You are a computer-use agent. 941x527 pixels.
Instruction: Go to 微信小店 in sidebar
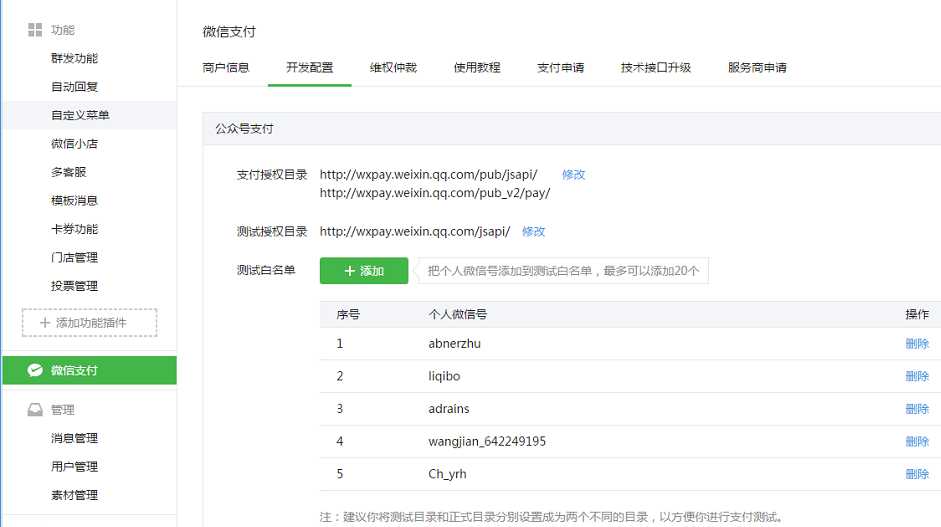pos(74,143)
